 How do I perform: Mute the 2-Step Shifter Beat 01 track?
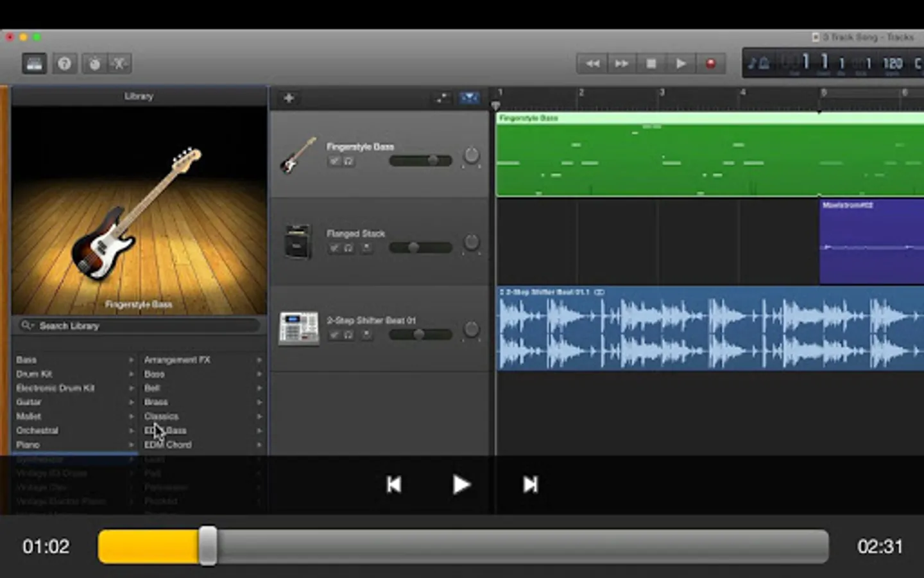coord(334,335)
